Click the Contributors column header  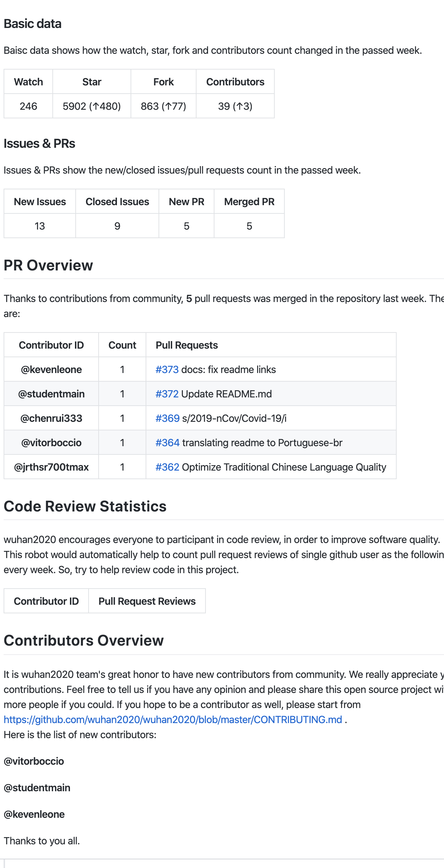[x=235, y=82]
